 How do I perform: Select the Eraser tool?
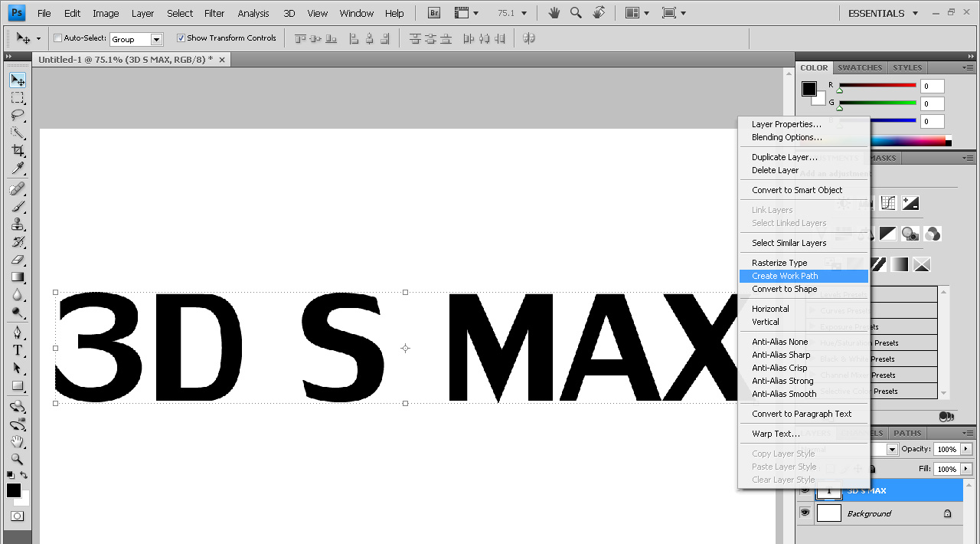18,260
